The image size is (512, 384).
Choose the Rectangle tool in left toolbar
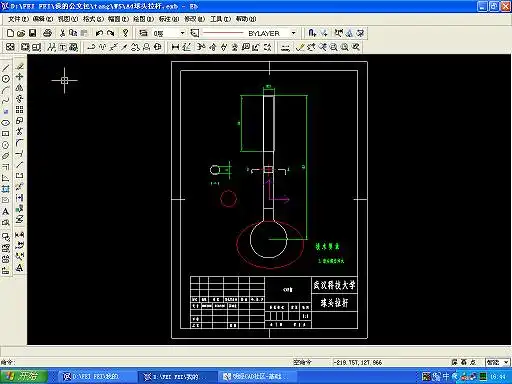[x=6, y=134]
